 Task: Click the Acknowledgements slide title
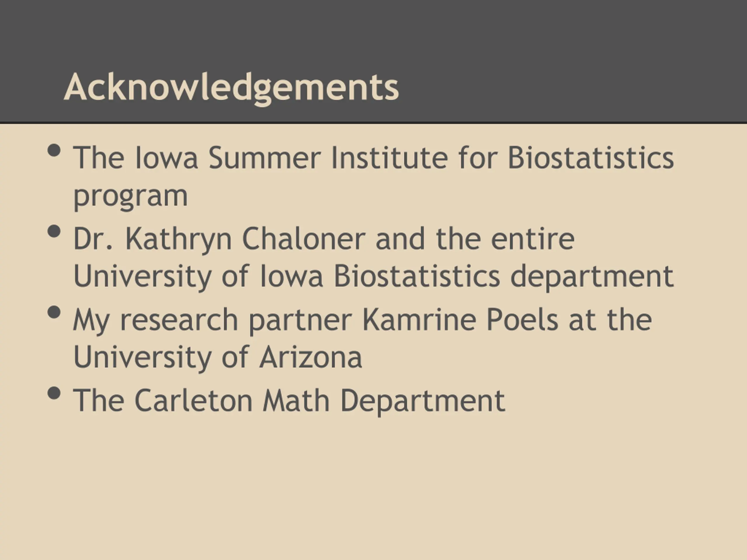231,88
